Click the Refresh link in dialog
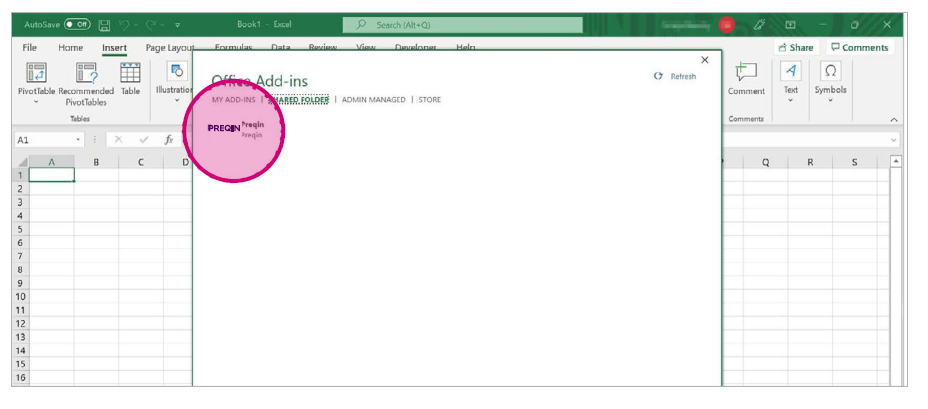The image size is (928, 409). [683, 76]
